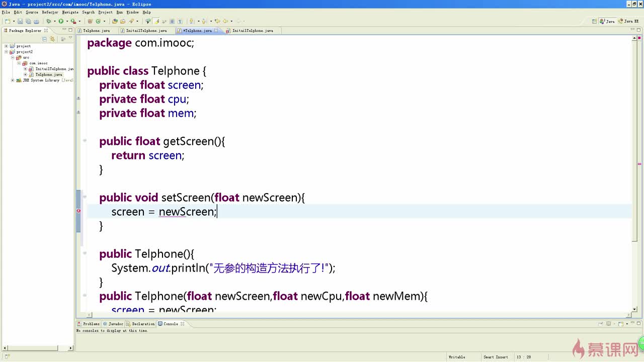This screenshot has height=362, width=644.
Task: Open the Refactor menu
Action: coord(50,12)
